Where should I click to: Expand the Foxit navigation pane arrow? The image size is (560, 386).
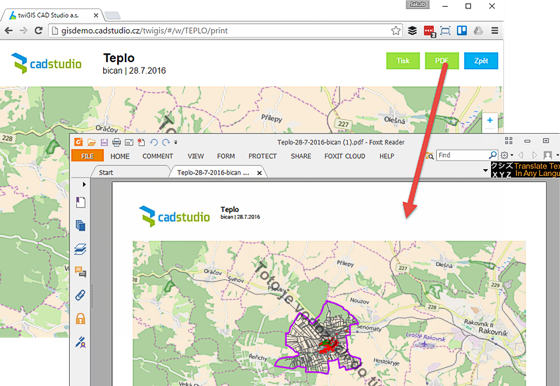click(x=84, y=184)
